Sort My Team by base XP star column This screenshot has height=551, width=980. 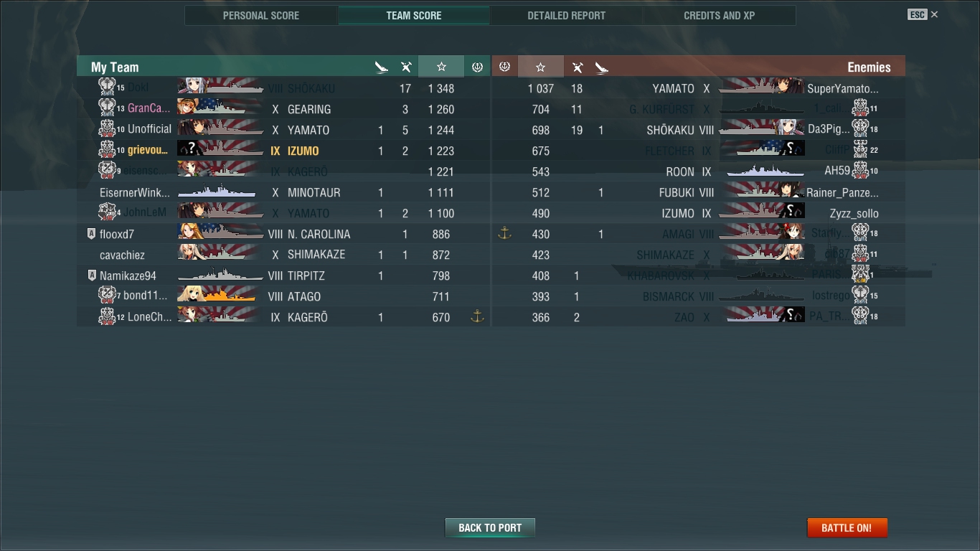[441, 67]
